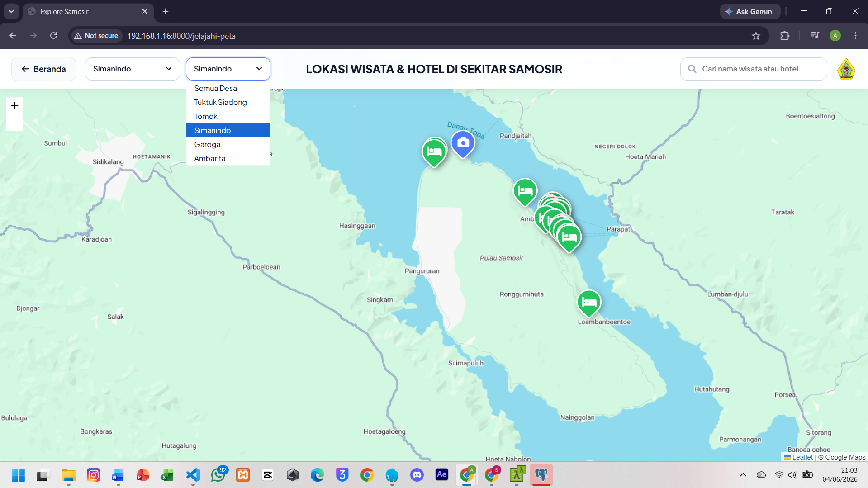Viewport: 868px width, 488px height.
Task: Open Chrome three-dot menu
Action: click(855, 36)
